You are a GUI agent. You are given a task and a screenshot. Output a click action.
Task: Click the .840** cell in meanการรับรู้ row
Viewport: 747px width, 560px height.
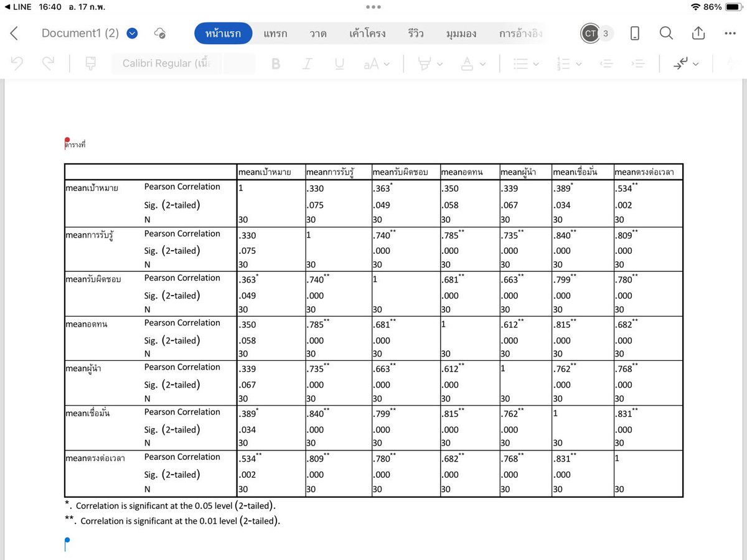565,235
